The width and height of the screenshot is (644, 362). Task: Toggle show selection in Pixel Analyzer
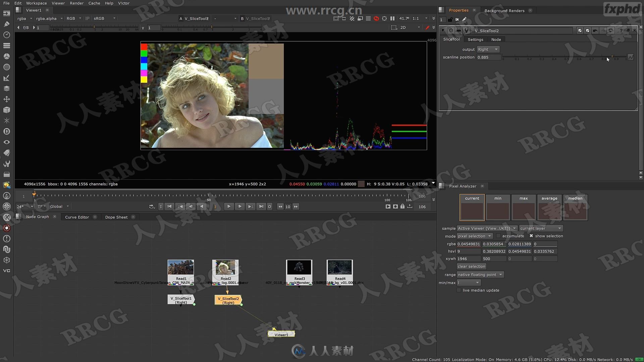pos(531,236)
